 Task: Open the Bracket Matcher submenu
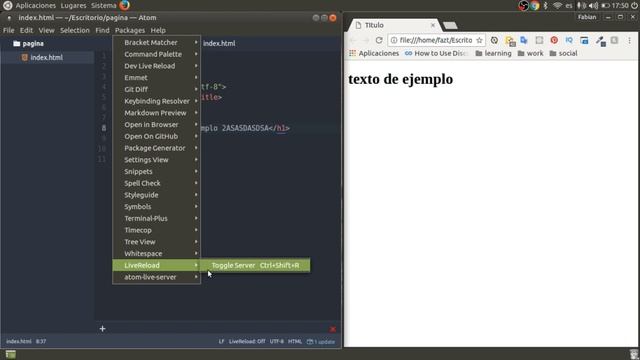click(x=156, y=42)
